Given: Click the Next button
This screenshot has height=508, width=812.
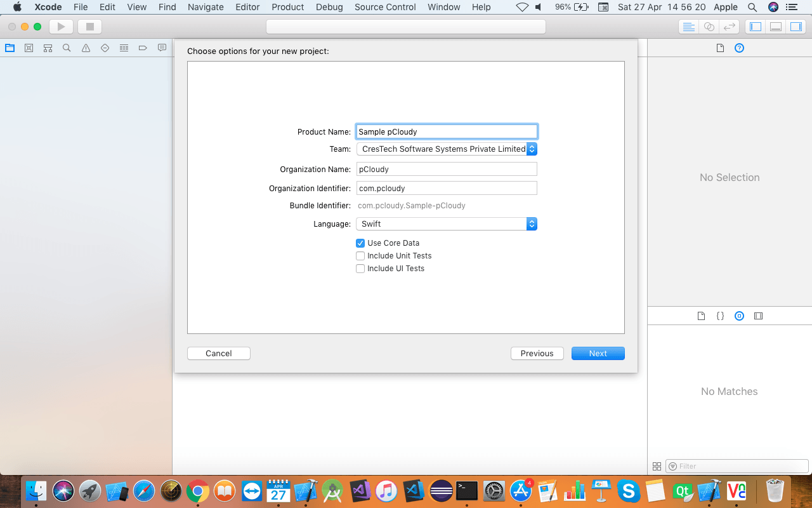Looking at the screenshot, I should pos(598,354).
